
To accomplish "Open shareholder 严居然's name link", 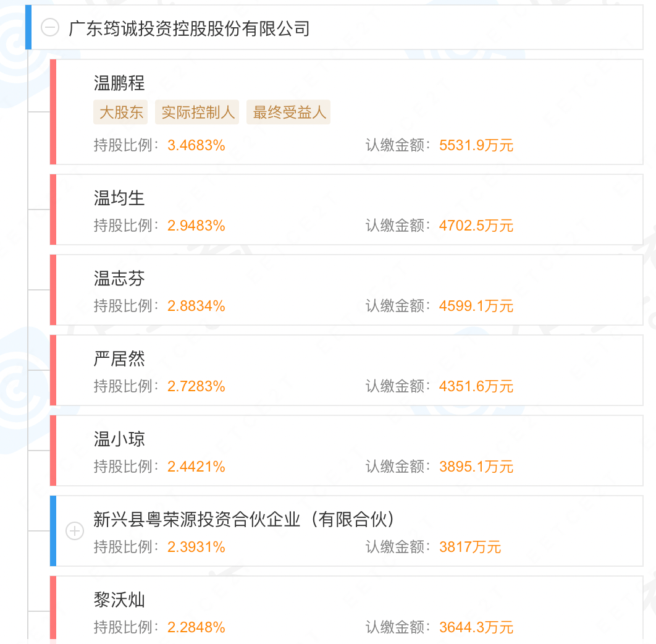I will tap(119, 359).
